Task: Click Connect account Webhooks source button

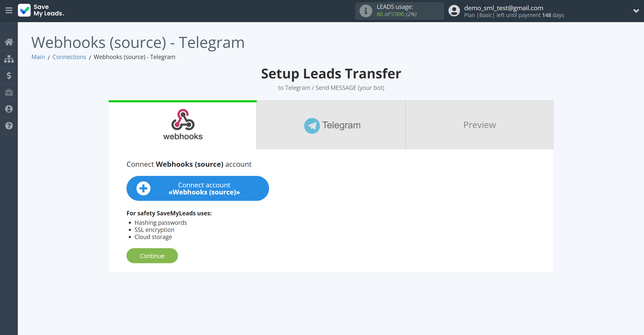Action: (197, 188)
